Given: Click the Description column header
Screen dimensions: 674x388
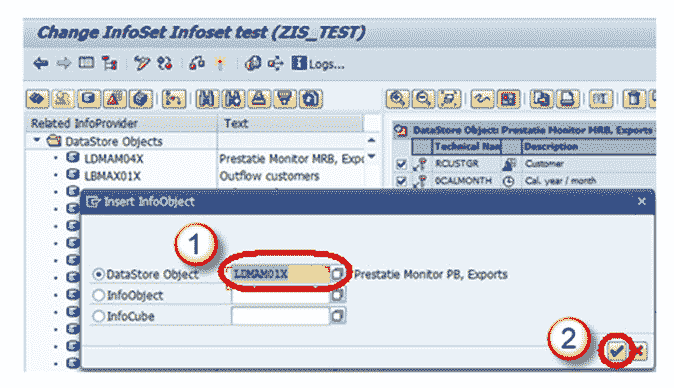Looking at the screenshot, I should pos(588,147).
